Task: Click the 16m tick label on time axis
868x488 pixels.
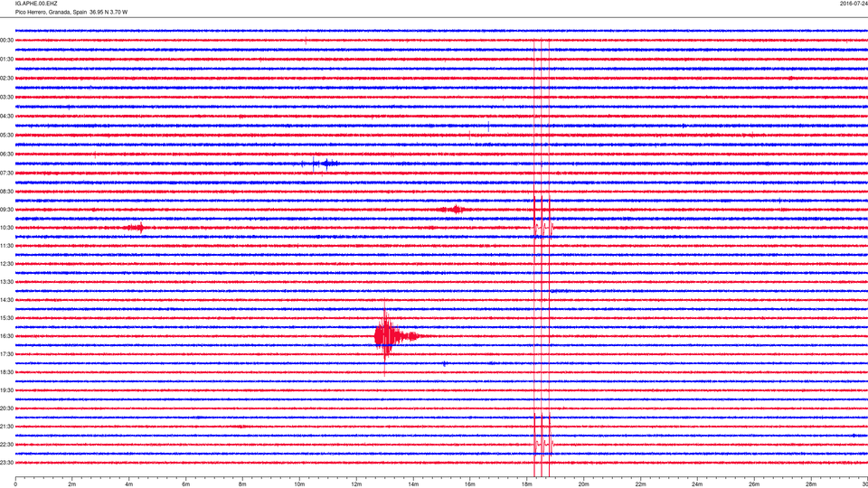Action: pos(470,484)
